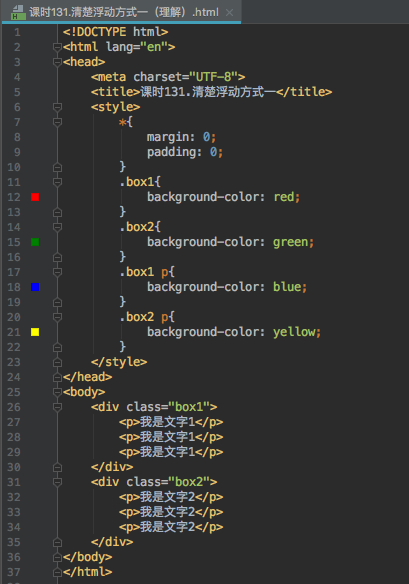Click the value yellow on line 21

click(294, 332)
